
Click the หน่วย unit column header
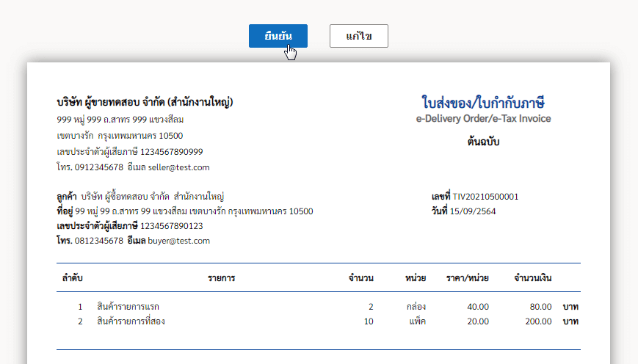[x=416, y=278]
